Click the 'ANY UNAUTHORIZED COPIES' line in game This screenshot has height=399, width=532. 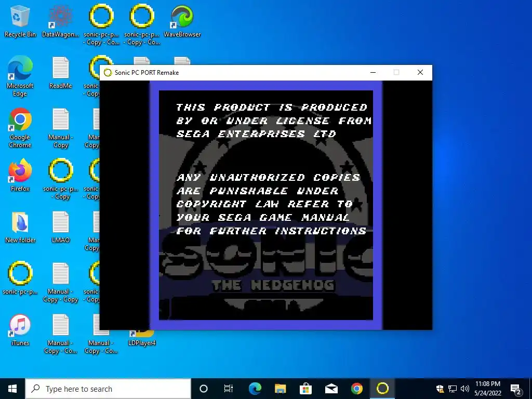268,178
